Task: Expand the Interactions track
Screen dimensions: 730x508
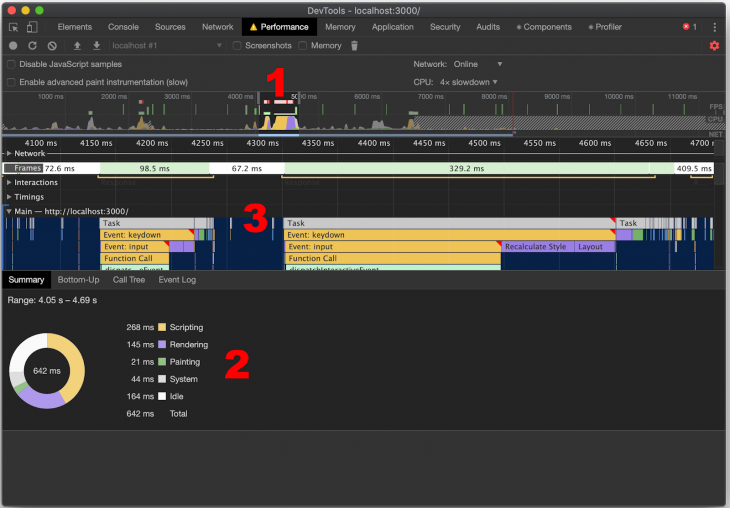Action: click(10, 183)
